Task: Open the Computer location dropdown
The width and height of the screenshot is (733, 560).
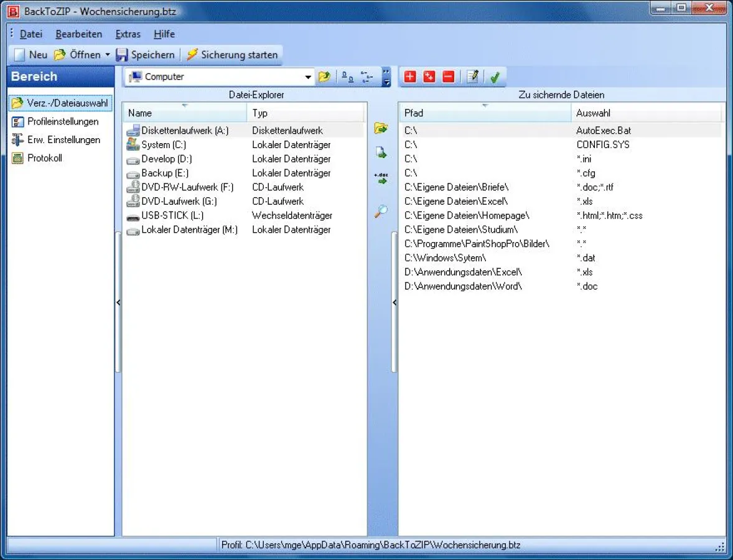Action: pos(307,77)
